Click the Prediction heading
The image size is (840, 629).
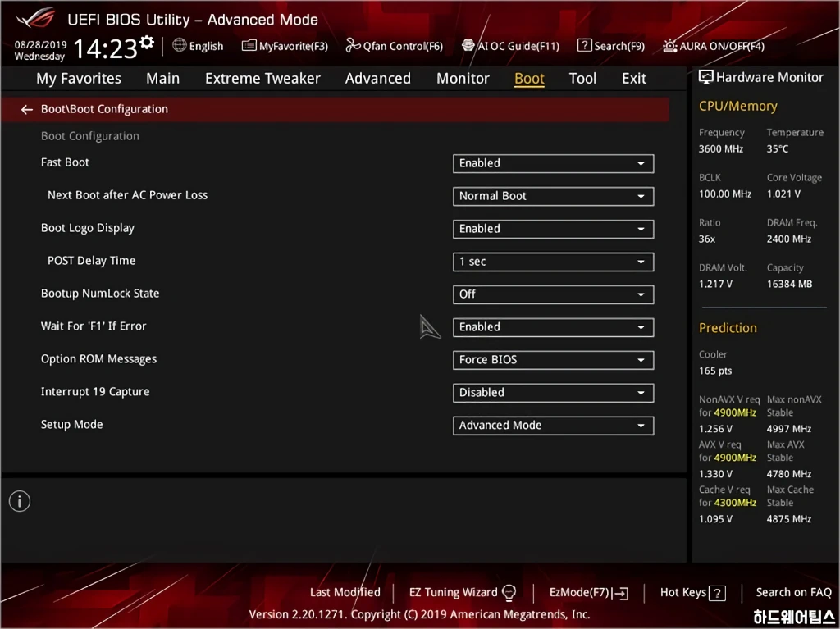tap(728, 328)
